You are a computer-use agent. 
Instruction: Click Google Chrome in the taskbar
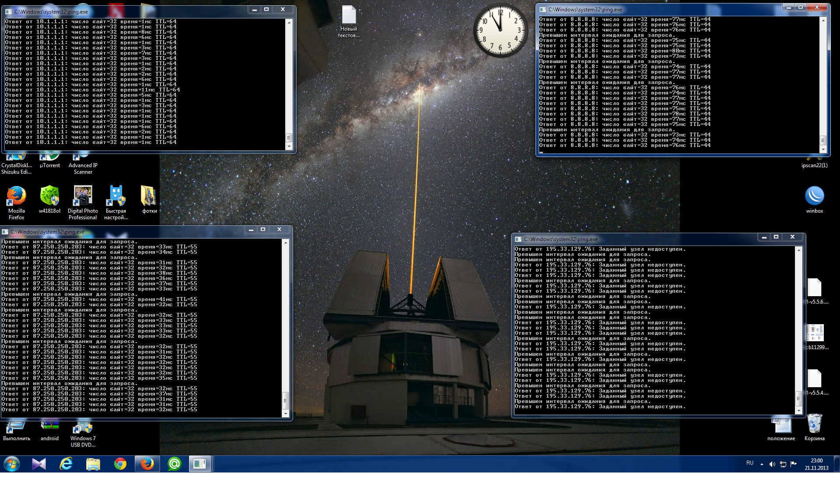click(120, 464)
